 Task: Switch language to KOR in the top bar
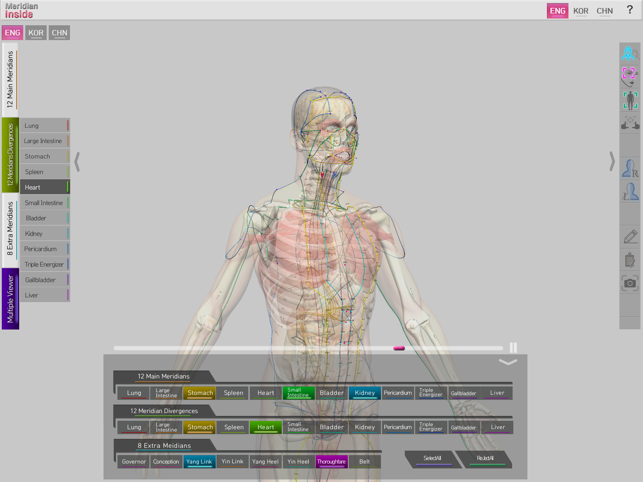tap(581, 11)
